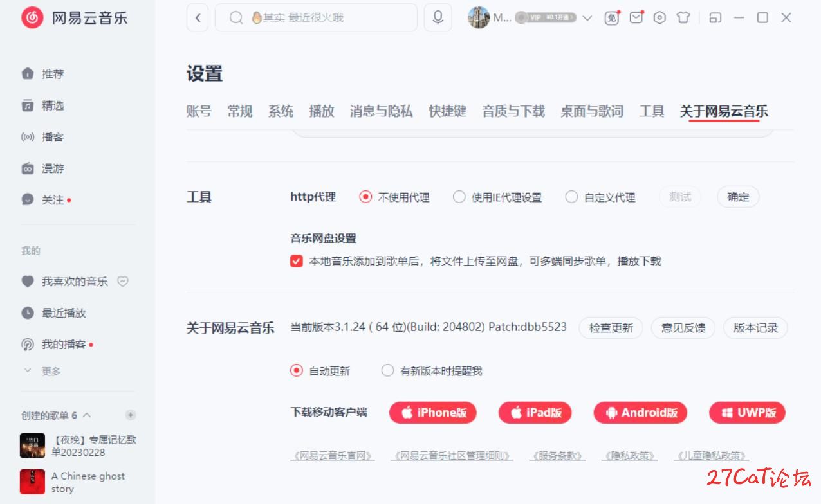Click the heartbeat mode icon beside 我喜欢的音乐
Image resolution: width=821 pixels, height=504 pixels.
tap(123, 282)
